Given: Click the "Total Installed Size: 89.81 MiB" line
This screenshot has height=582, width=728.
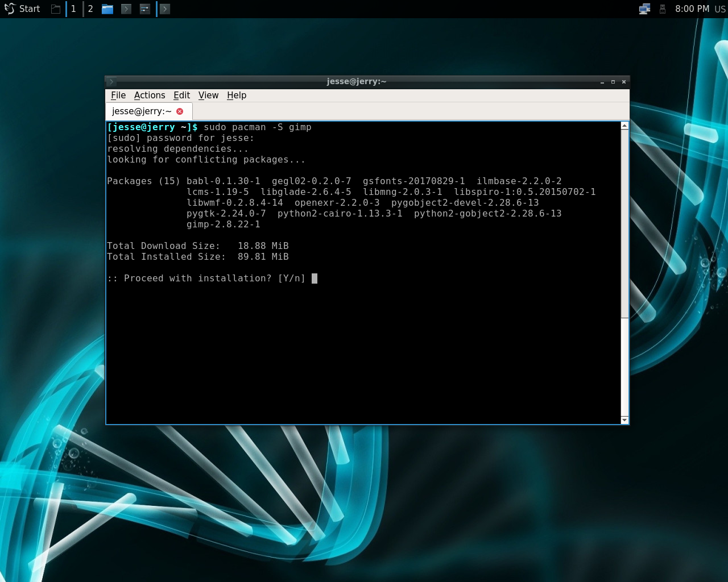Looking at the screenshot, I should pyautogui.click(x=198, y=257).
